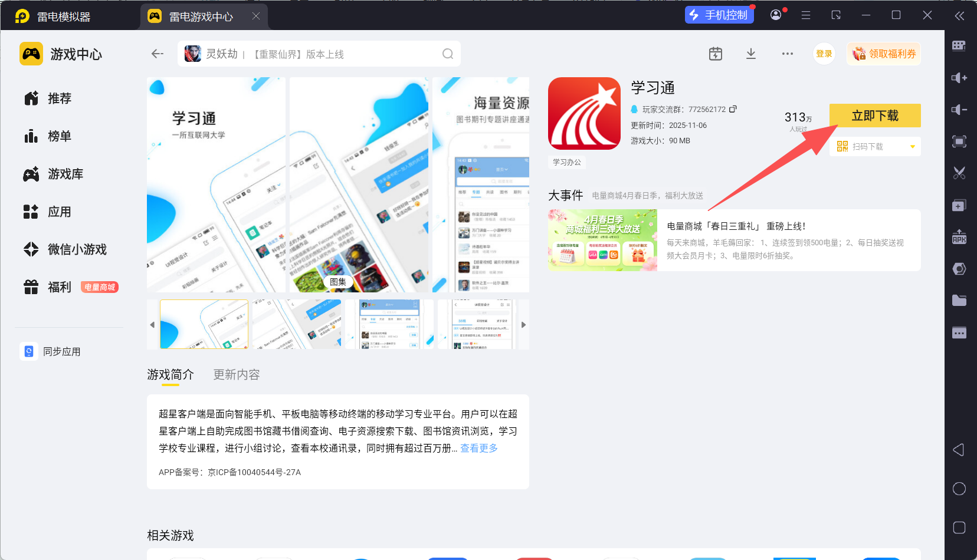This screenshot has width=977, height=560.
Task: Copy the player group number 772562172
Action: [733, 109]
